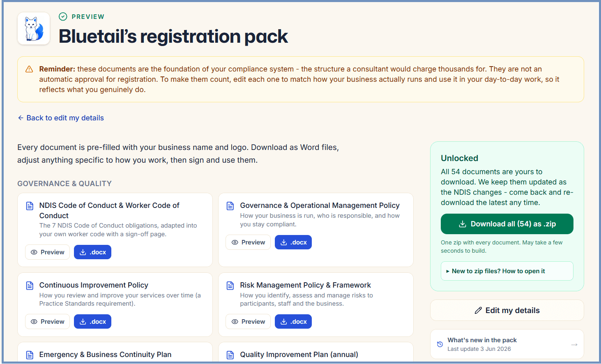Viewport: 601px width, 364px height.
Task: Click document icon beside Quality Improvement Plan (annual)
Action: (x=230, y=355)
